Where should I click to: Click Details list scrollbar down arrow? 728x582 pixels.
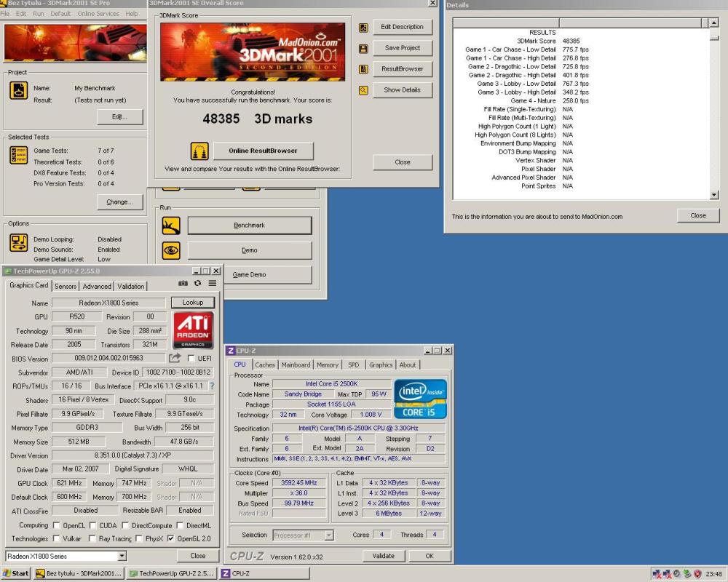714,196
